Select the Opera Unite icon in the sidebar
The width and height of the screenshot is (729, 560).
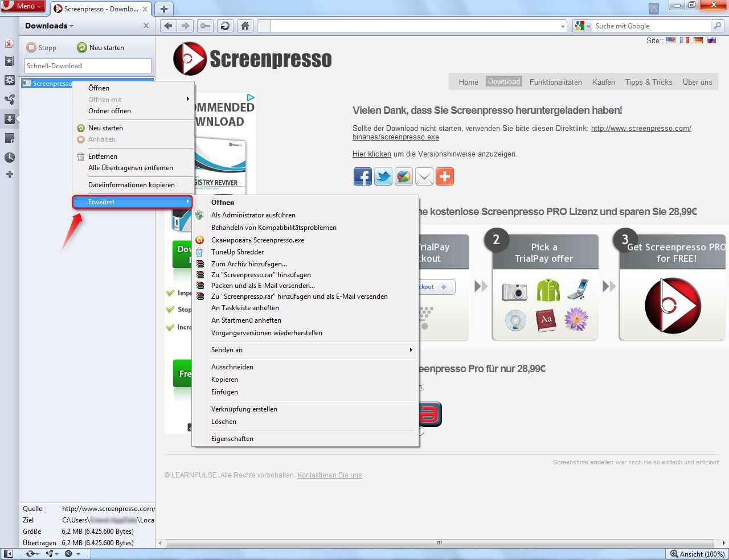click(9, 100)
